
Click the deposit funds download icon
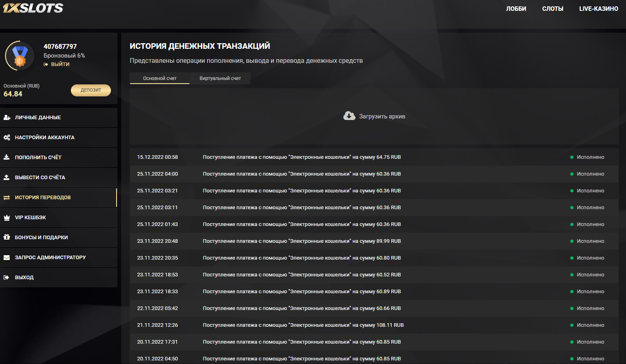tap(7, 157)
